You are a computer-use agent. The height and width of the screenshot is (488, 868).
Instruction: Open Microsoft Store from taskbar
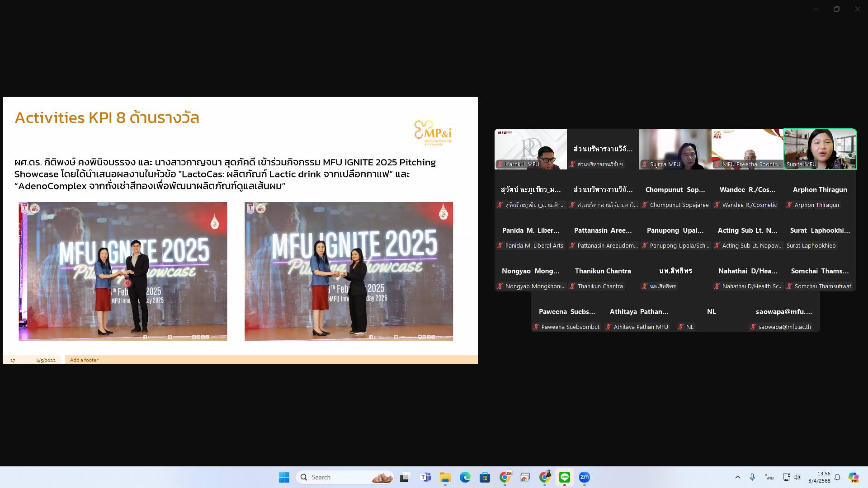pos(485,477)
